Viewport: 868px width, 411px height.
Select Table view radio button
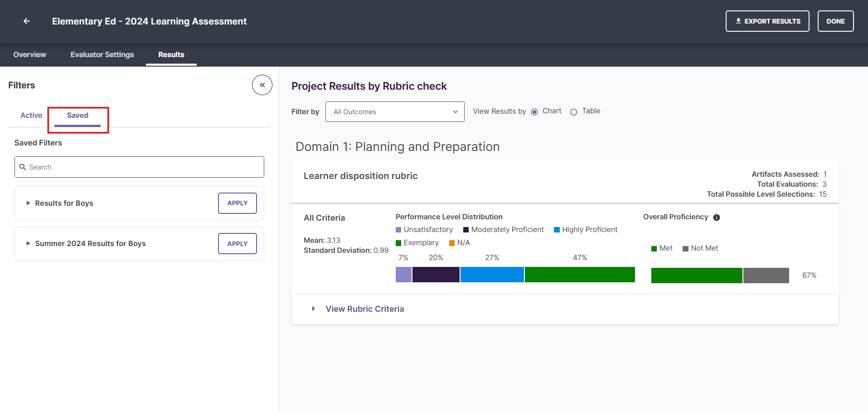tap(574, 112)
